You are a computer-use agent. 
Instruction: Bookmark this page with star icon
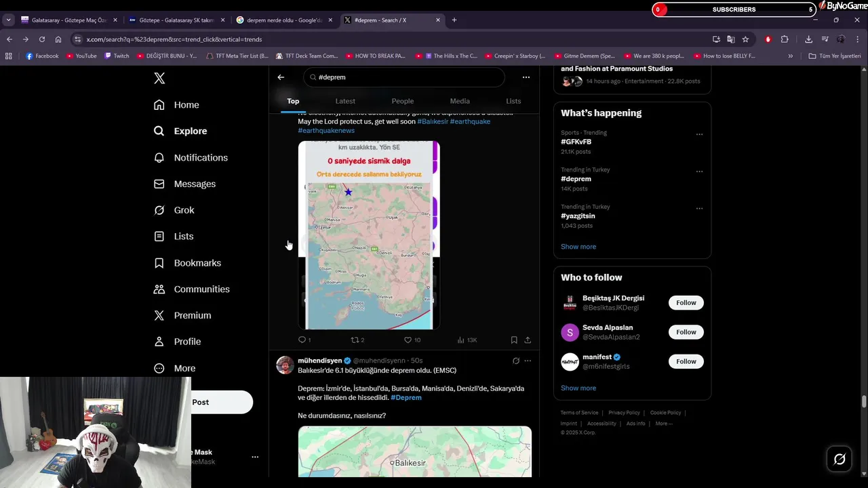tap(745, 39)
